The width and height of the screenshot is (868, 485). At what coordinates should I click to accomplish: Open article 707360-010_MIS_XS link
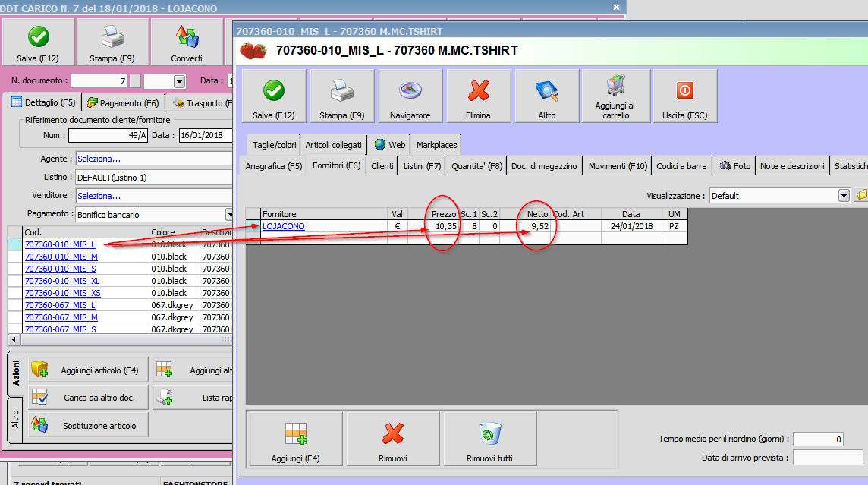tap(62, 293)
